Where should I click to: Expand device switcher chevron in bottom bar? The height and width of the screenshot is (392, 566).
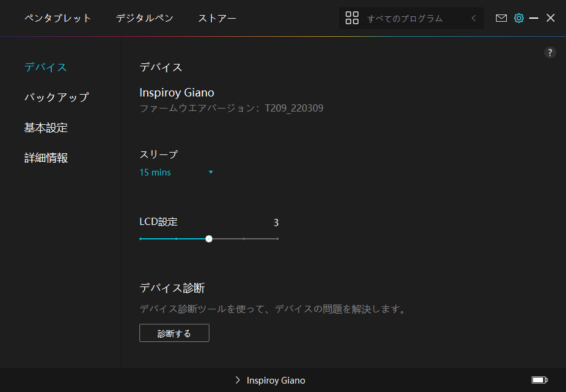point(238,380)
